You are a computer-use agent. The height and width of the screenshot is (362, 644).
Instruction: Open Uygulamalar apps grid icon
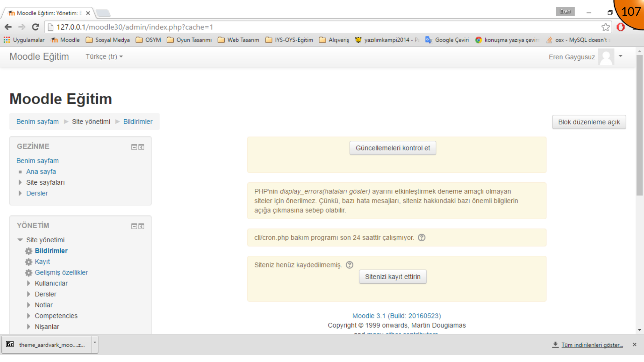pos(7,40)
